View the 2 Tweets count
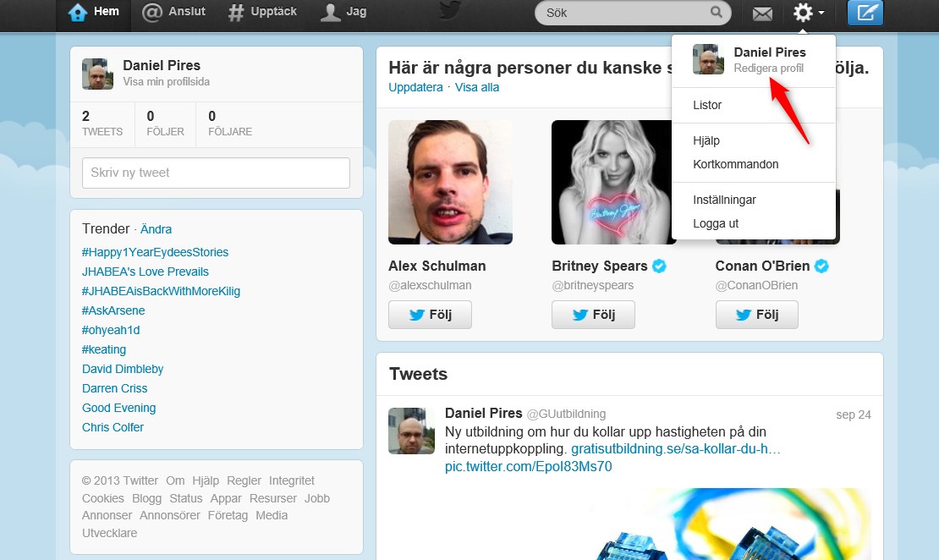 (102, 124)
